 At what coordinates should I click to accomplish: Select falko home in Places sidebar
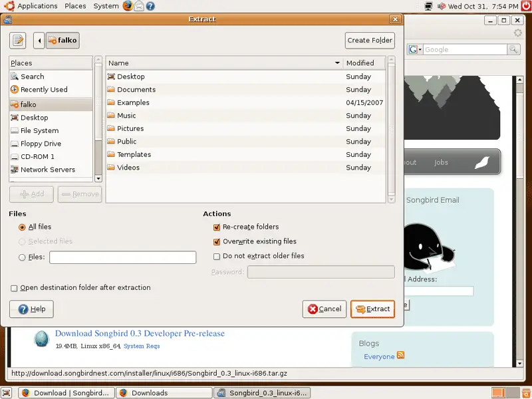[x=51, y=104]
